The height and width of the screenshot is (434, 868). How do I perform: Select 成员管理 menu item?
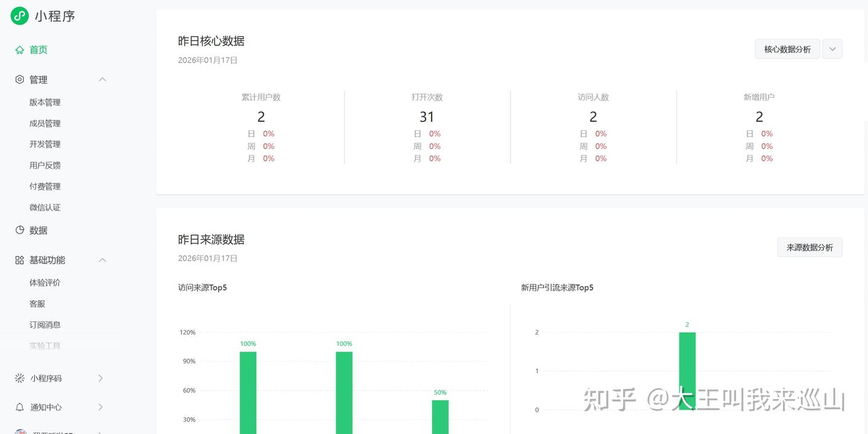[45, 124]
